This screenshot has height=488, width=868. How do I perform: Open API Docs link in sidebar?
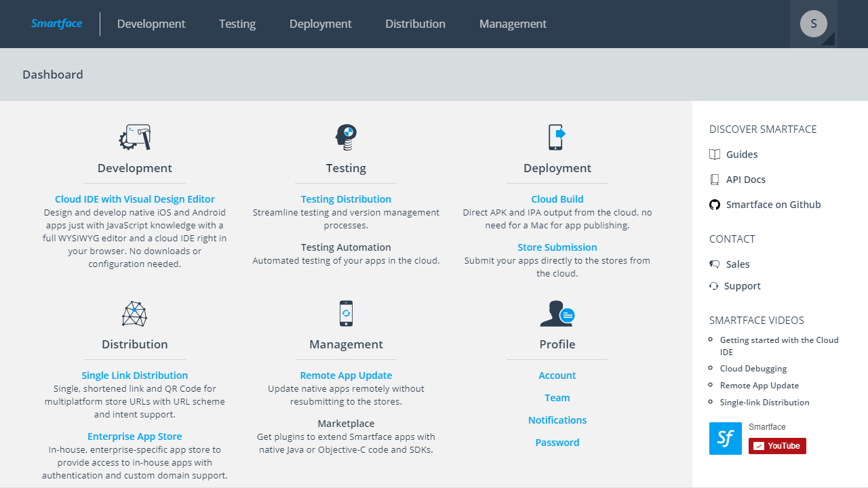[746, 180]
